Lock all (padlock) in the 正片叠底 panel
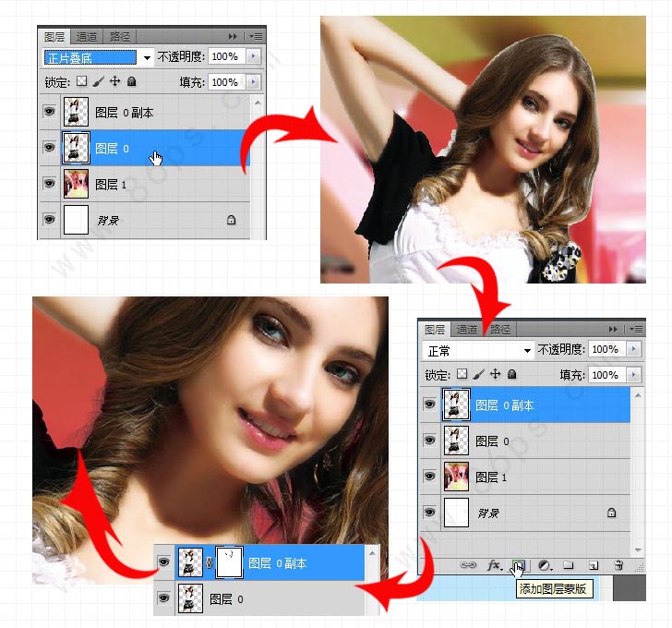This screenshot has height=628, width=672. [132, 81]
